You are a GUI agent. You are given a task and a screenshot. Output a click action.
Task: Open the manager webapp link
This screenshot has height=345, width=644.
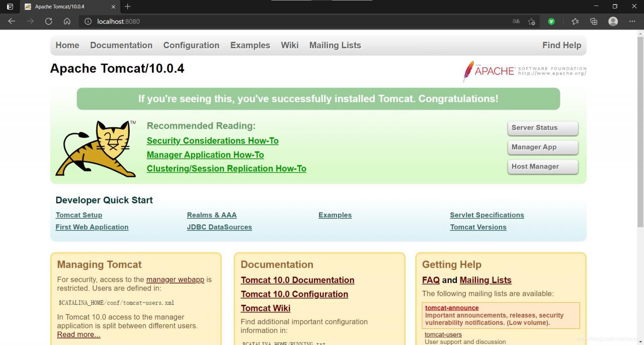point(175,280)
